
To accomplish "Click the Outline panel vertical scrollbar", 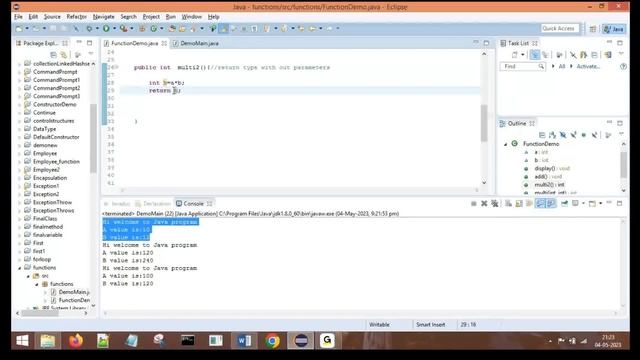I will pyautogui.click(x=624, y=164).
